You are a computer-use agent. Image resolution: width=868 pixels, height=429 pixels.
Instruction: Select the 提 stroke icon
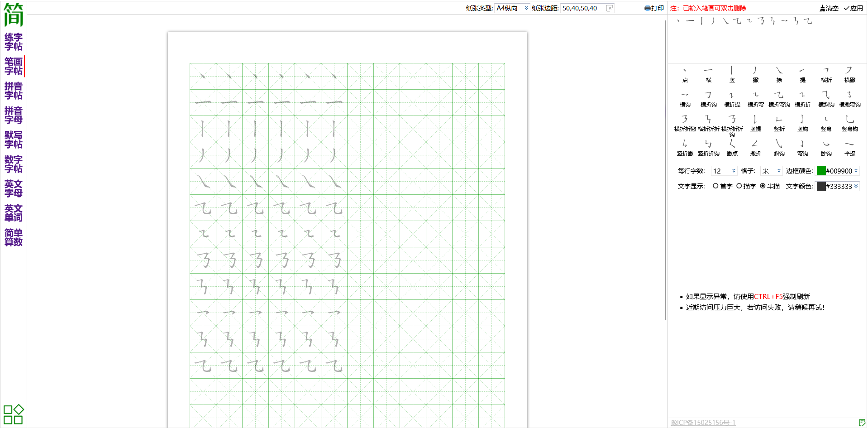pyautogui.click(x=802, y=74)
